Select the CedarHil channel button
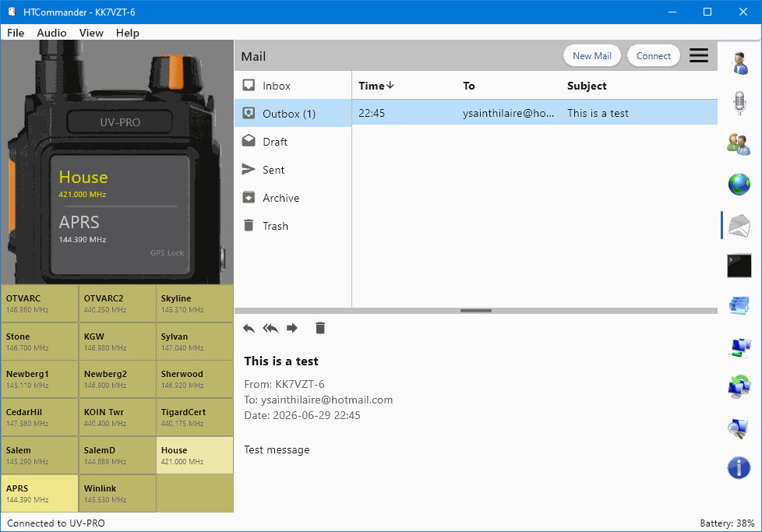Viewport: 762px width, 532px height. [40, 417]
